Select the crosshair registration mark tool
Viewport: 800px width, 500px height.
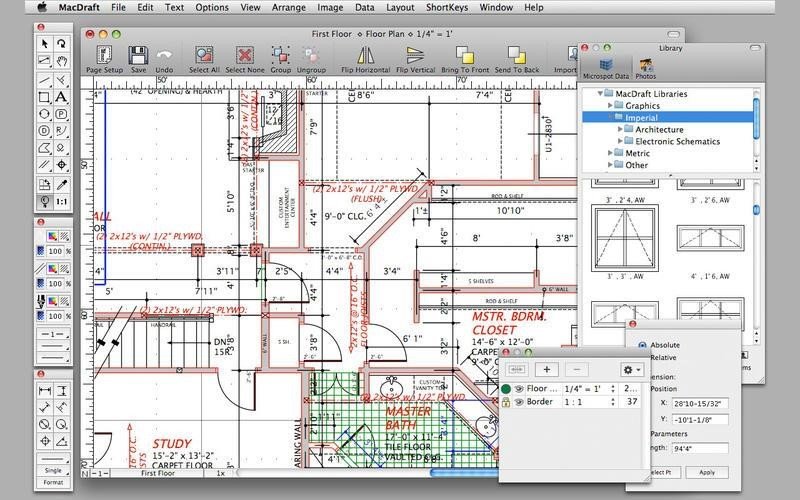tap(62, 165)
